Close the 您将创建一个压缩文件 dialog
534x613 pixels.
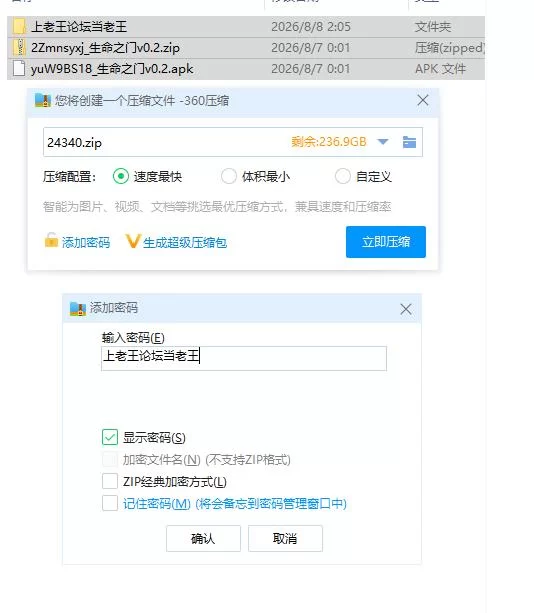[423, 100]
